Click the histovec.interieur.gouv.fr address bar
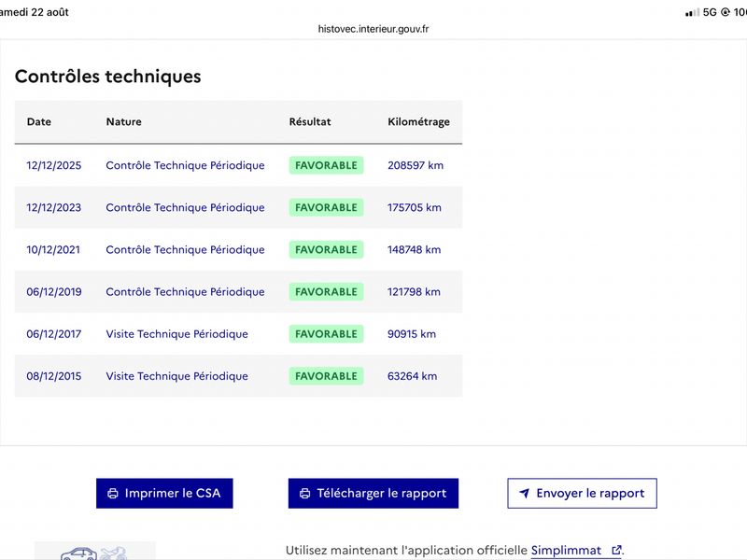Screen dimensions: 747x560 tap(373, 29)
